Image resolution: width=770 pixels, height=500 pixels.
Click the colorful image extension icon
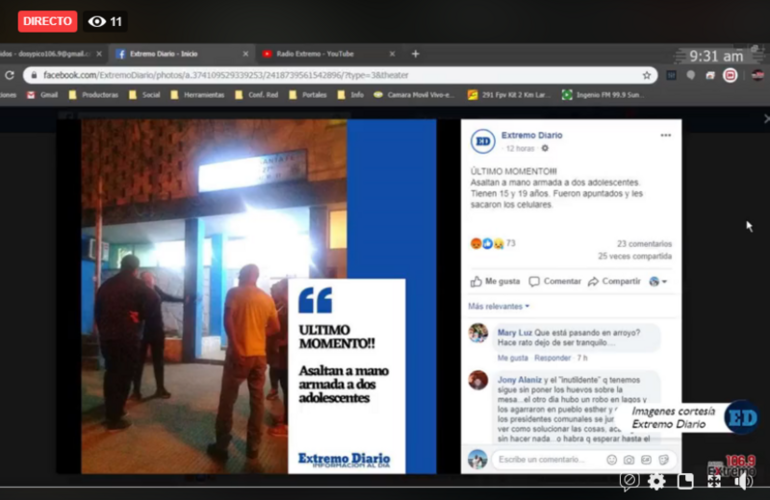[x=710, y=75]
